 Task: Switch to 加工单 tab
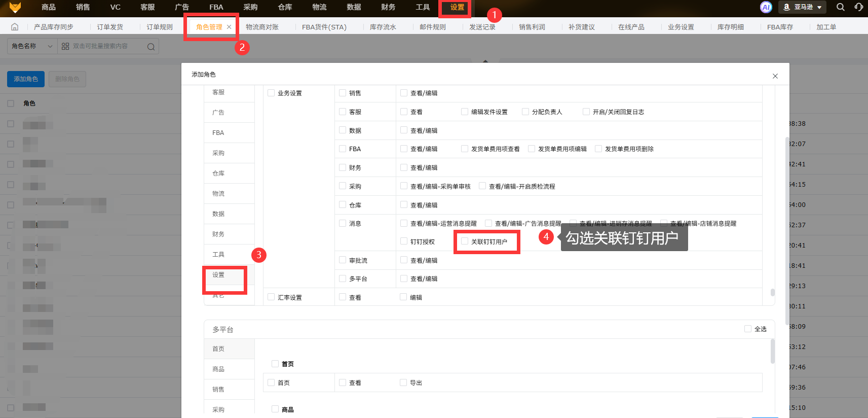click(x=826, y=27)
